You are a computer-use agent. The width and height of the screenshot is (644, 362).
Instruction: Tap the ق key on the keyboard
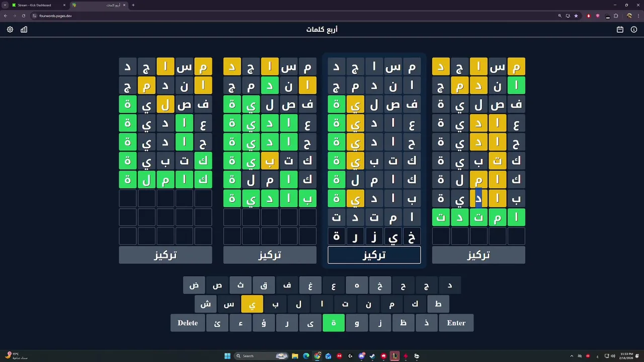264,285
